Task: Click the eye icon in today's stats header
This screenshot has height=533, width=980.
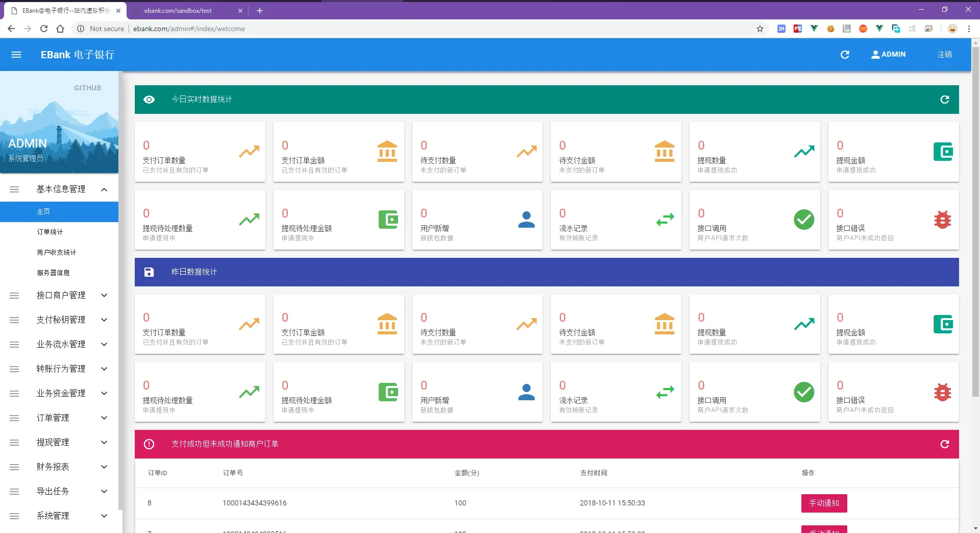Action: tap(149, 100)
